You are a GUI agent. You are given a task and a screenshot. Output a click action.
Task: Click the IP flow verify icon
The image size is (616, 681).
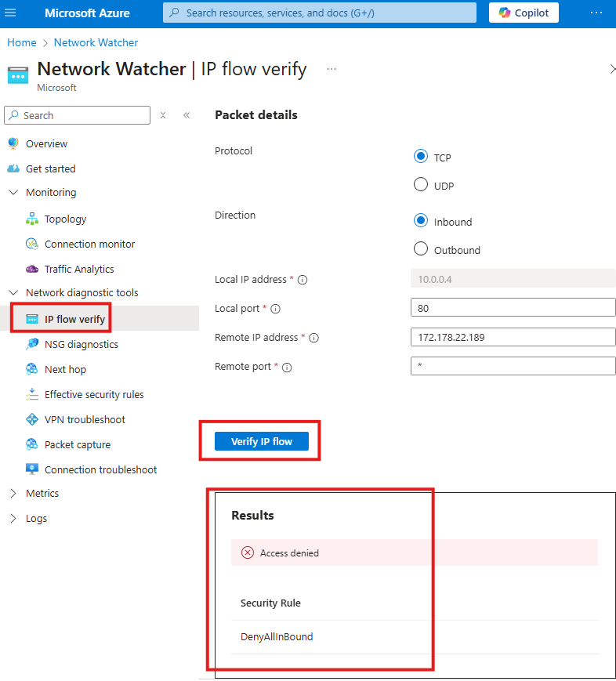tap(31, 319)
